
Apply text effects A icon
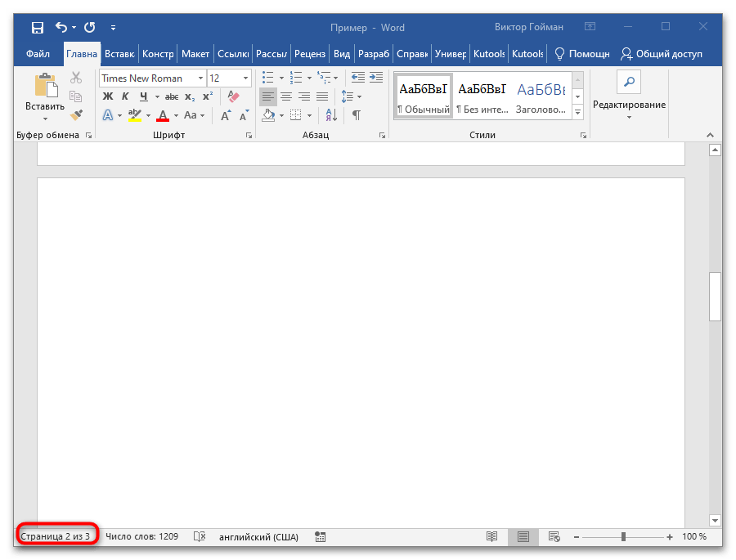[x=108, y=115]
